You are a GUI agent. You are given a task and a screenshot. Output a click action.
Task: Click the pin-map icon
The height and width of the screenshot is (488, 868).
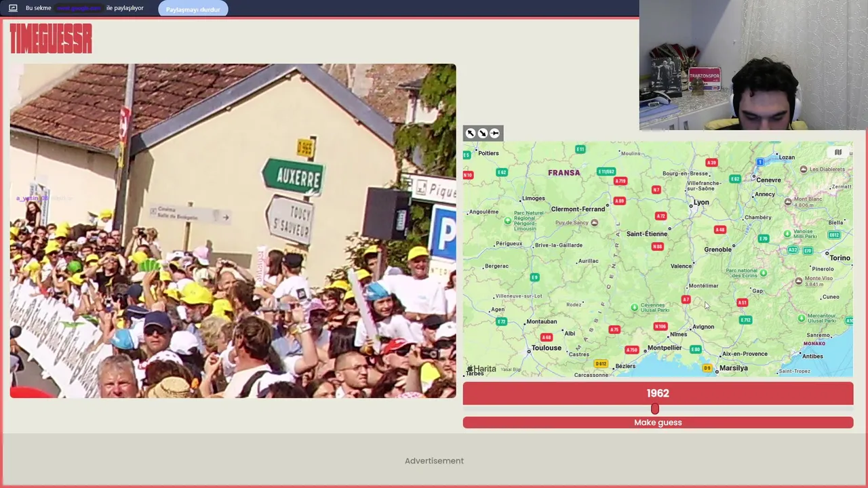494,134
